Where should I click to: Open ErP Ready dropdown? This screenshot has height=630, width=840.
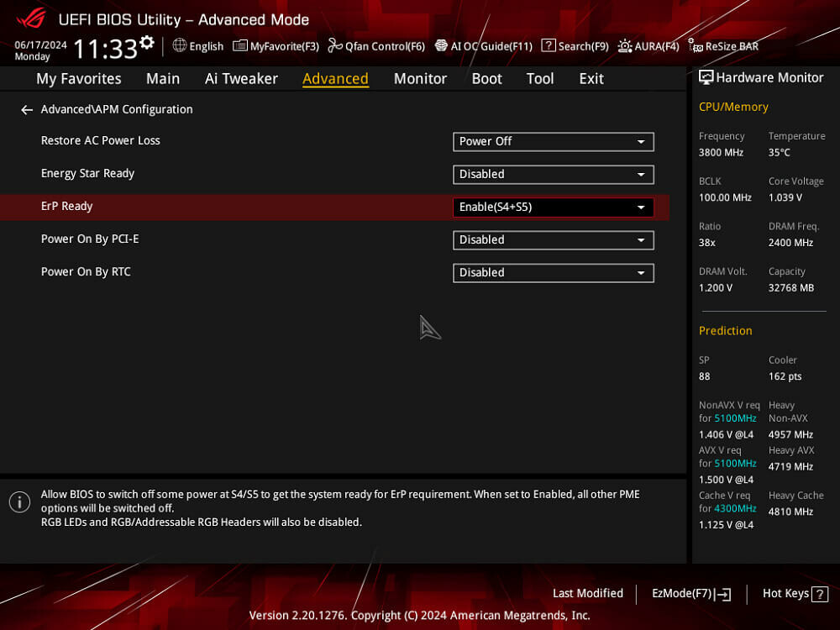(554, 207)
